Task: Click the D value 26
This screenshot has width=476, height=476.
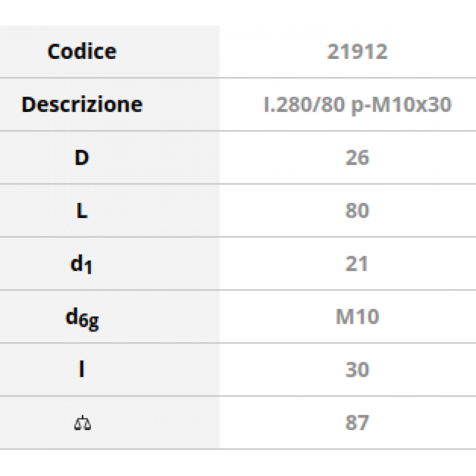Action: tap(357, 158)
